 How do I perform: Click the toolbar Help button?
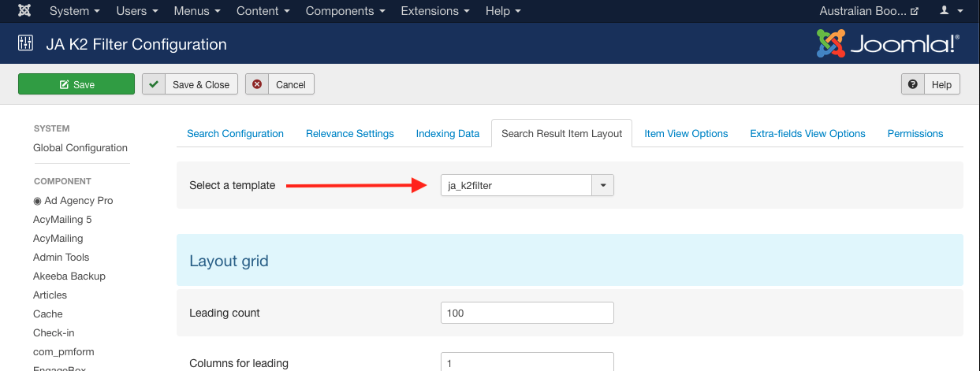930,84
